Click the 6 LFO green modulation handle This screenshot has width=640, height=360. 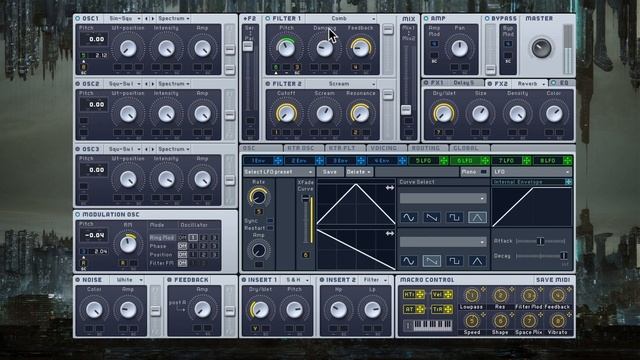[x=485, y=161]
